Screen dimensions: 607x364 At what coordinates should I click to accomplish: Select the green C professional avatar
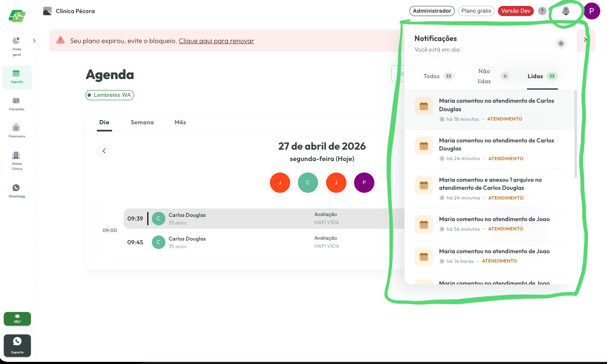(308, 183)
